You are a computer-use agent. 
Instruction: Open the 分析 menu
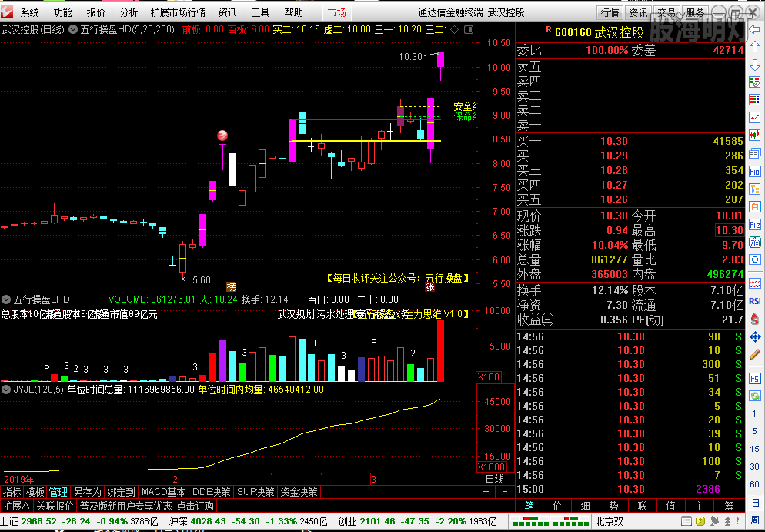[129, 12]
